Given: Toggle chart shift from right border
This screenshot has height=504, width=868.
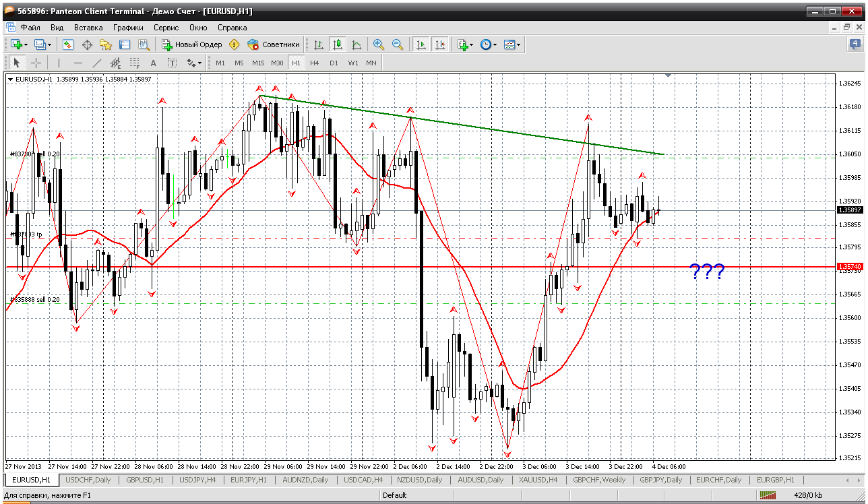Looking at the screenshot, I should [x=440, y=44].
